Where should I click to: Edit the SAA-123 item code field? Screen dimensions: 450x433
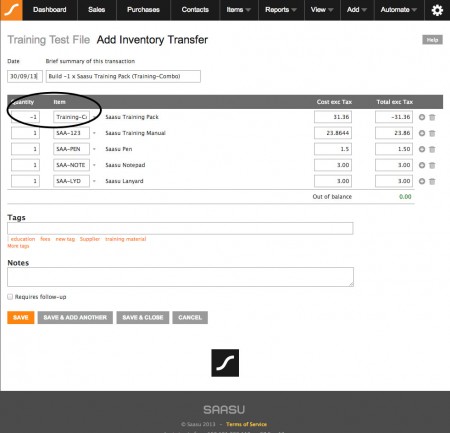point(71,133)
